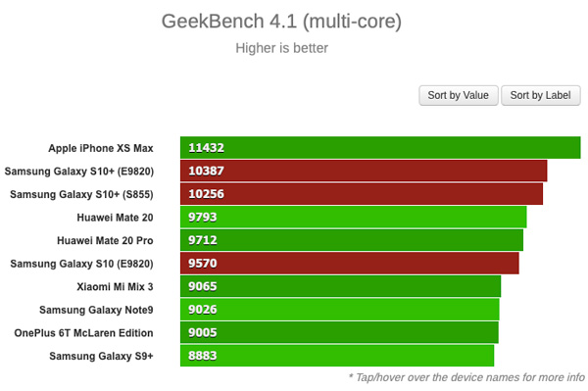The height and width of the screenshot is (391, 588).
Task: Select the red 10387 score bar
Action: coord(364,171)
